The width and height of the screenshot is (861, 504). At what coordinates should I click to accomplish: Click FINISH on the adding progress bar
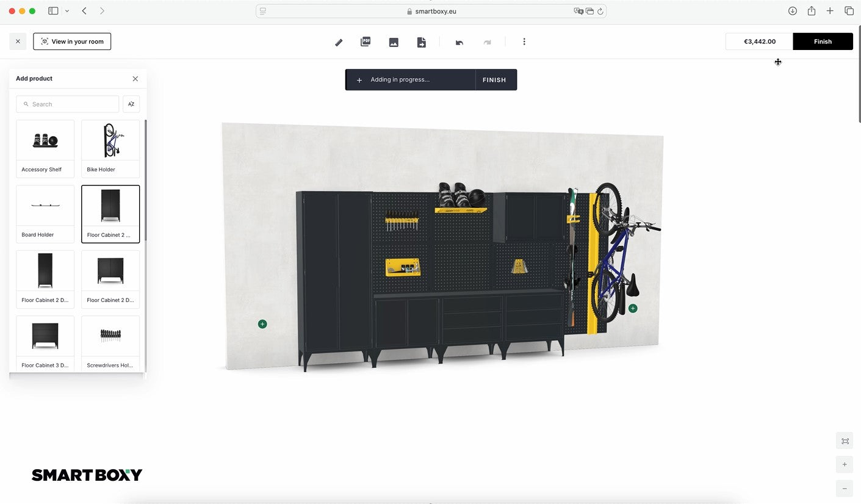point(494,79)
